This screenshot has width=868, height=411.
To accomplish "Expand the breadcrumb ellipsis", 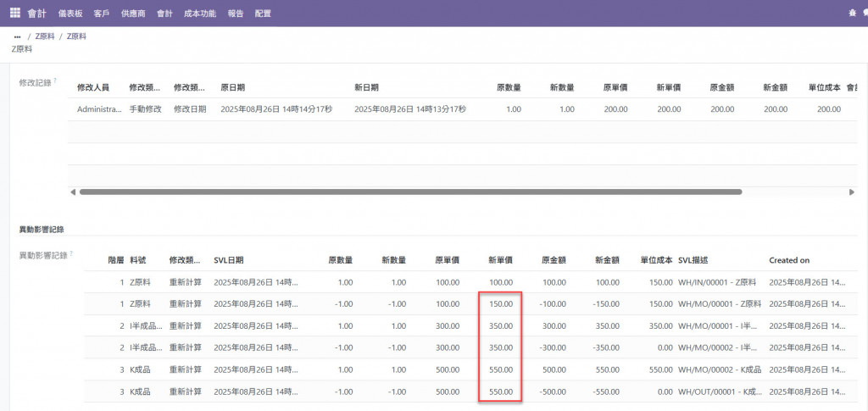I will point(17,36).
